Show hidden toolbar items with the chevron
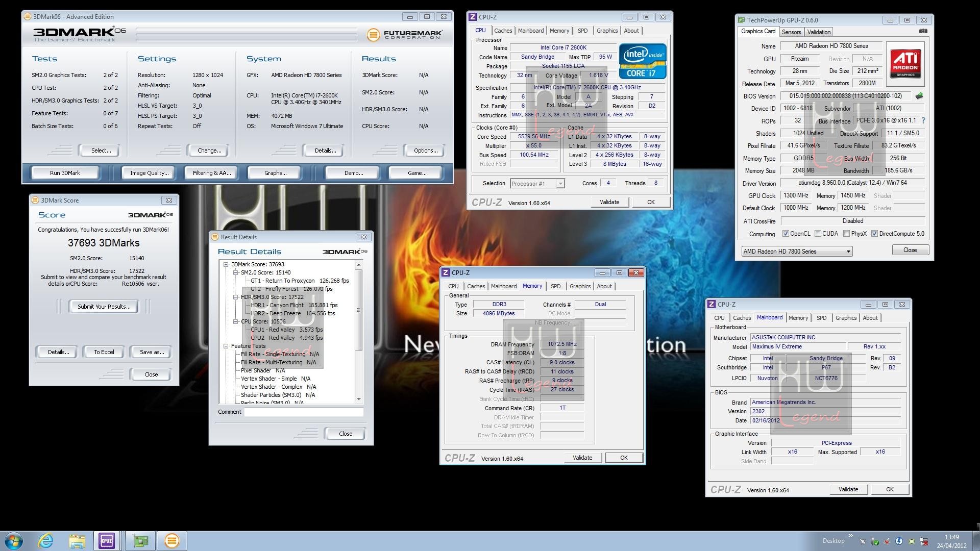Viewport: 980px width, 551px height. (x=851, y=535)
